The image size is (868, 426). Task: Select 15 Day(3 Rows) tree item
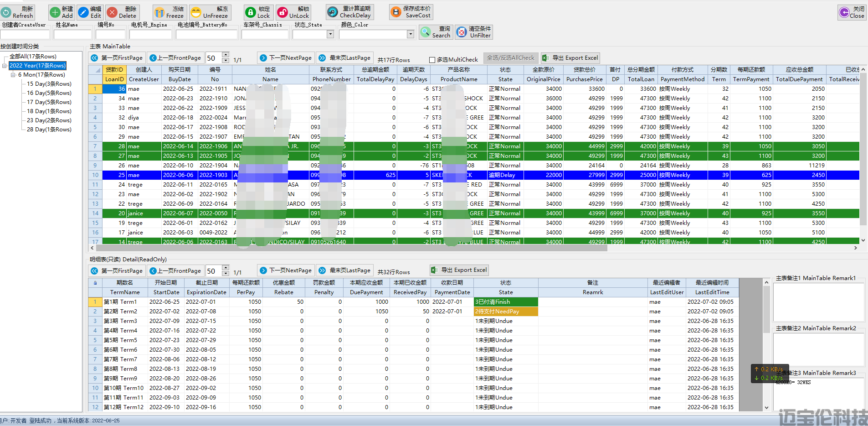click(49, 84)
